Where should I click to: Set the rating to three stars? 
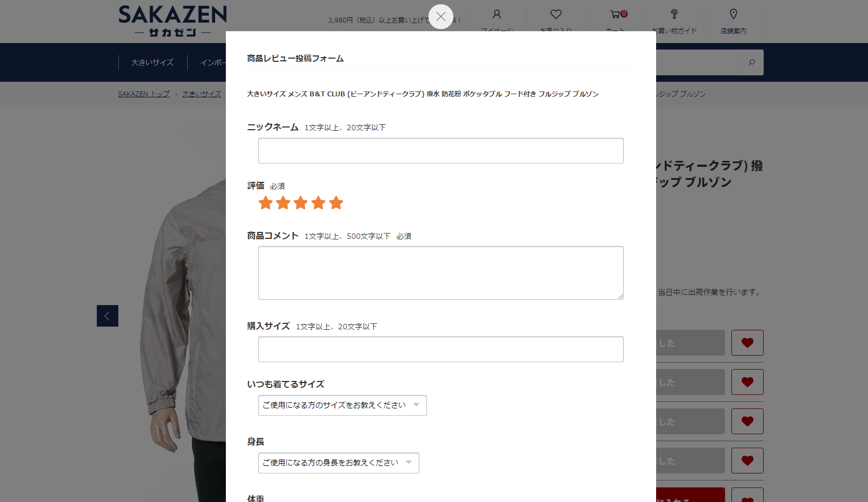pos(301,203)
